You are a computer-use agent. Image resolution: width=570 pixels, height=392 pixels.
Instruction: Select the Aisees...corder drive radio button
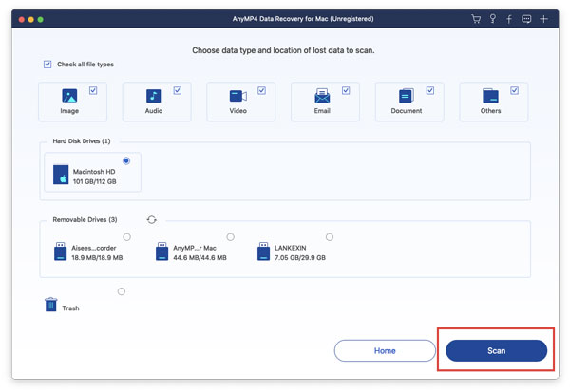click(x=126, y=237)
